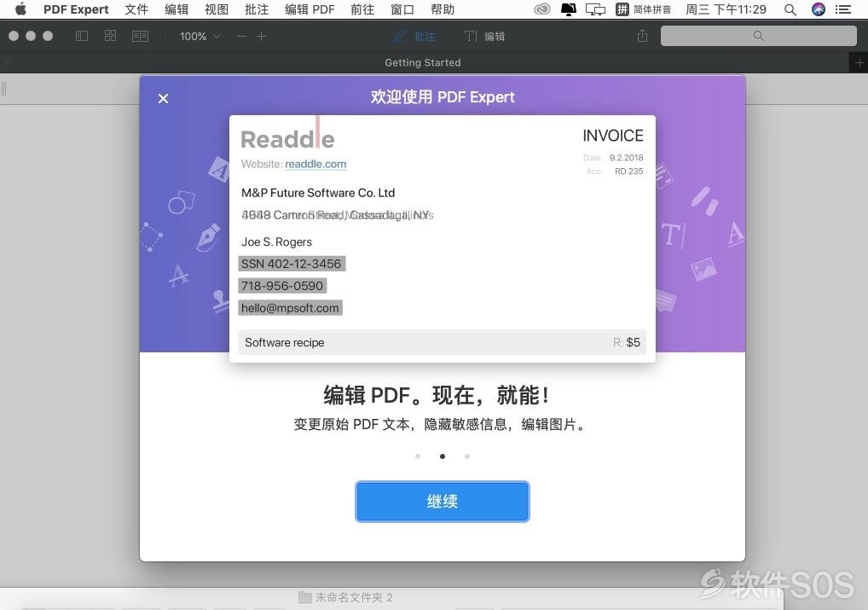This screenshot has width=868, height=610.
Task: Add a new tab with plus button
Action: (x=859, y=62)
